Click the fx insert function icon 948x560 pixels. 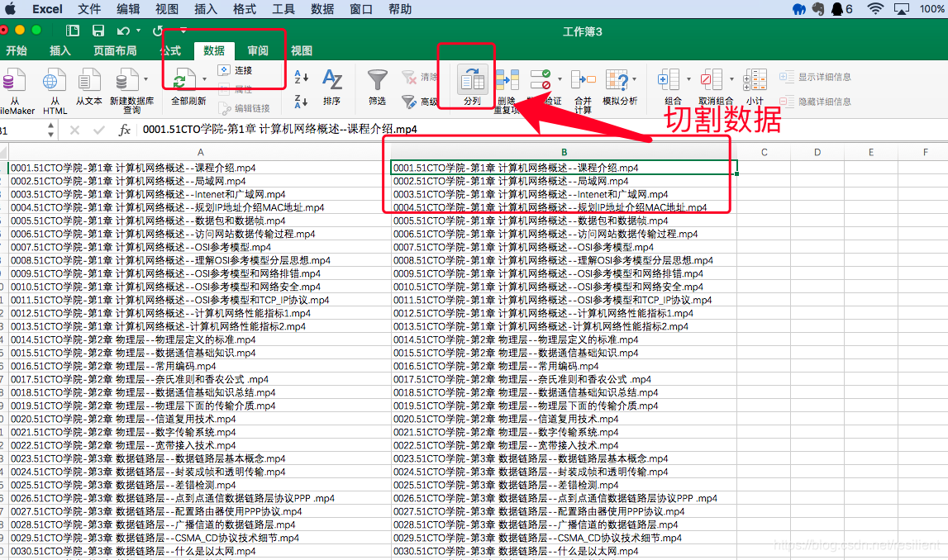[x=125, y=130]
